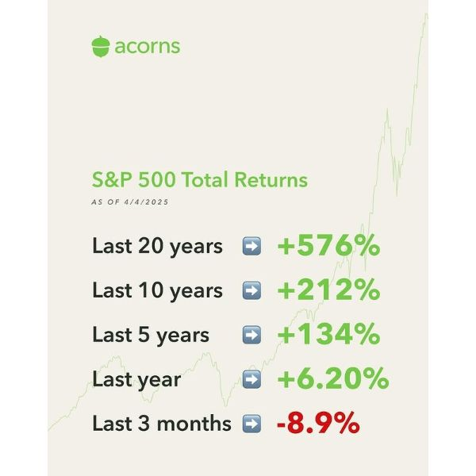Click the +212% return value
The width and height of the screenshot is (476, 476).
click(x=328, y=290)
